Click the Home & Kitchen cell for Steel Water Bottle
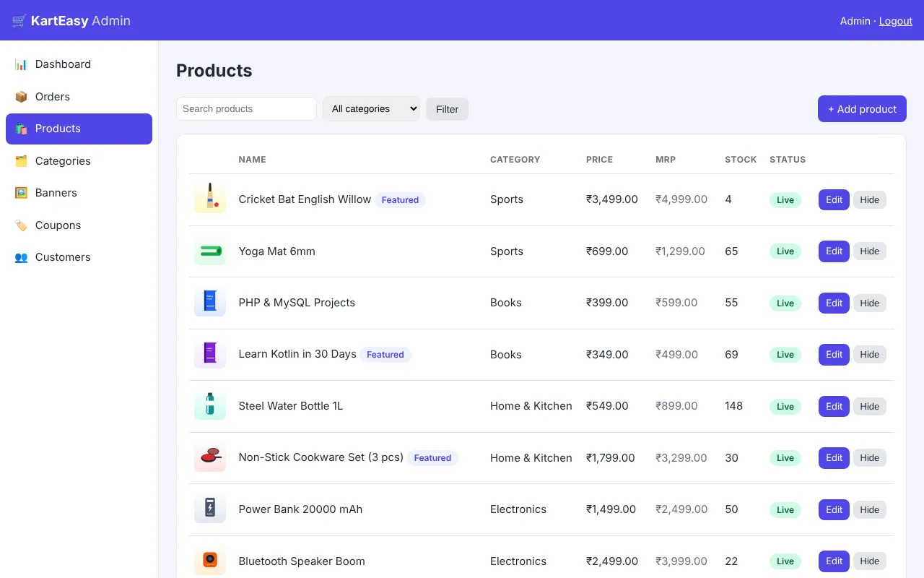 point(531,406)
